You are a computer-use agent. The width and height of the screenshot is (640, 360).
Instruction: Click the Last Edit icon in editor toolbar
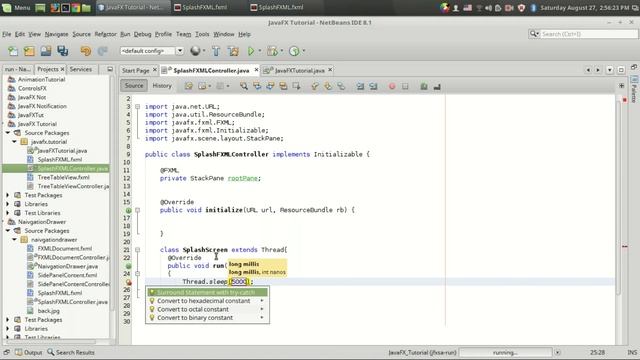coord(189,86)
